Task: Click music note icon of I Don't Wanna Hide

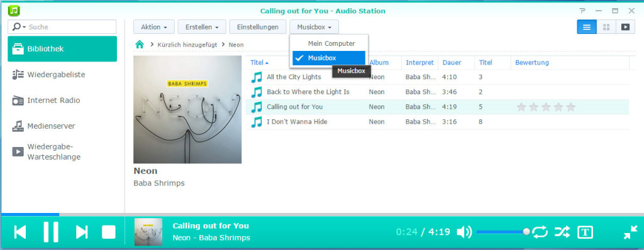Action: point(257,122)
